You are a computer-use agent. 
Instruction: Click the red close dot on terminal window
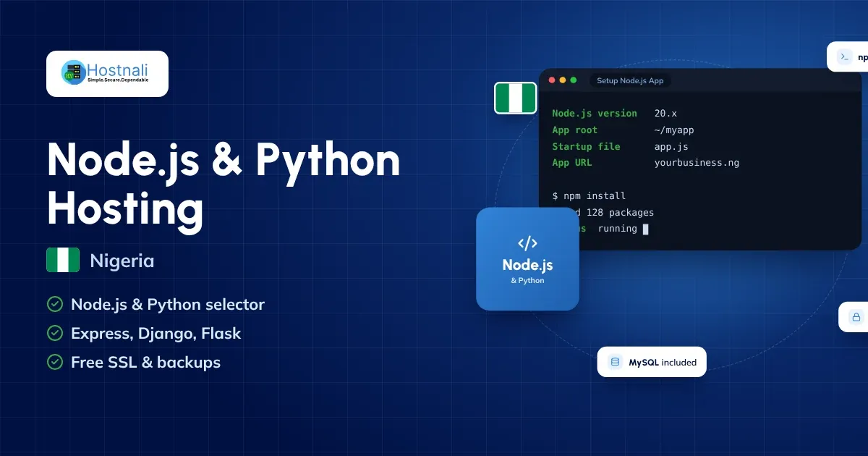pyautogui.click(x=552, y=80)
